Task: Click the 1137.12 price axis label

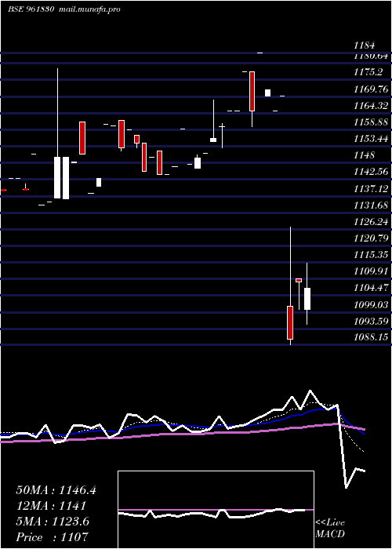Action: click(371, 189)
